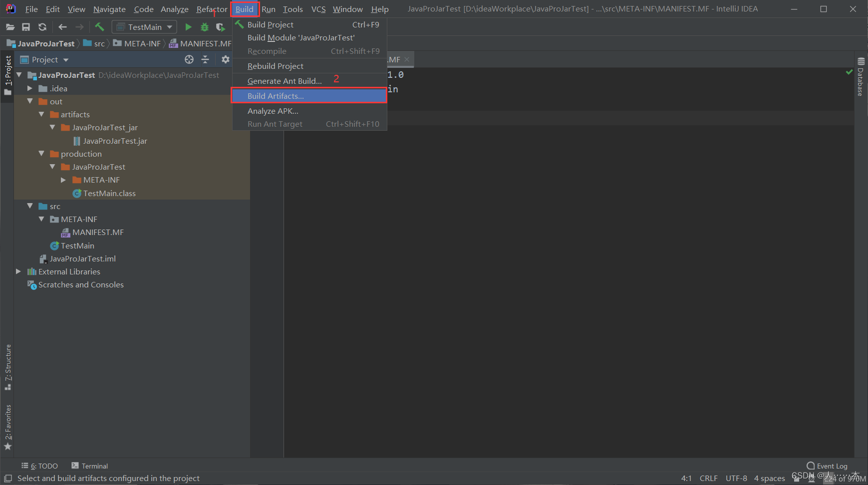
Task: Collapse the src folder
Action: [30, 206]
